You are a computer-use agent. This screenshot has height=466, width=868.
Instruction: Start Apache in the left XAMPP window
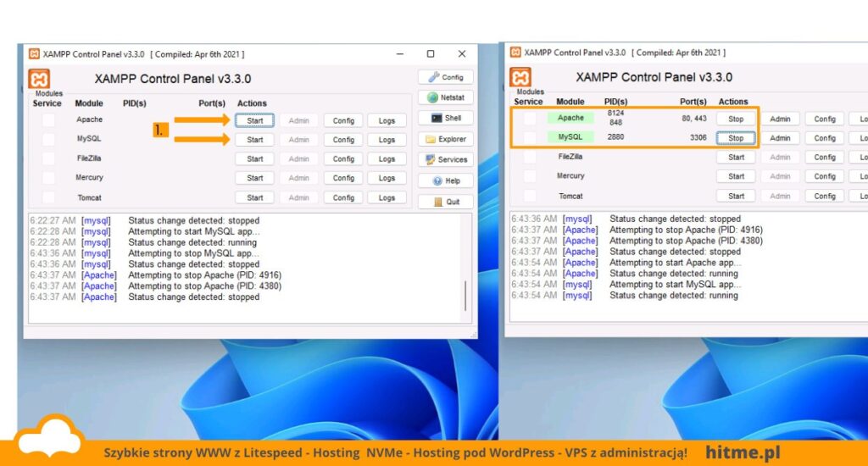coord(254,120)
